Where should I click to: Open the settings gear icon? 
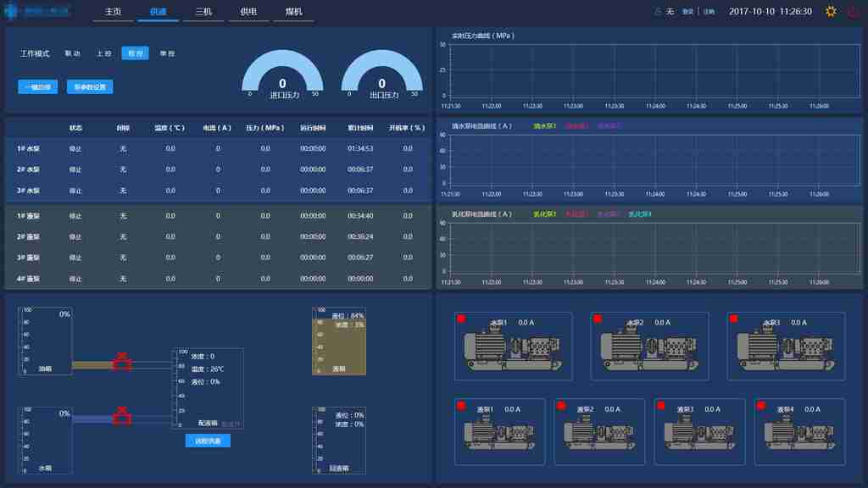click(831, 12)
